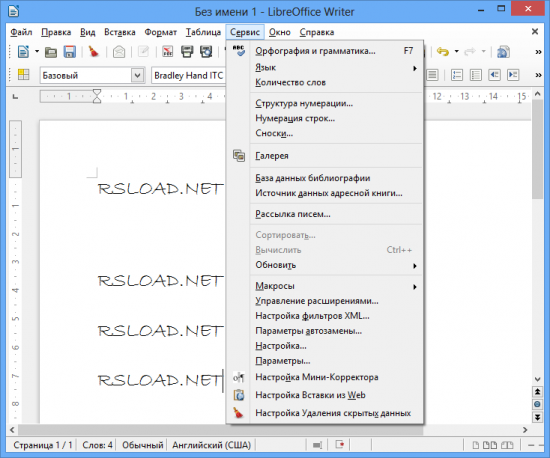Click the decrease indent icon
550x458 pixels.
494,75
